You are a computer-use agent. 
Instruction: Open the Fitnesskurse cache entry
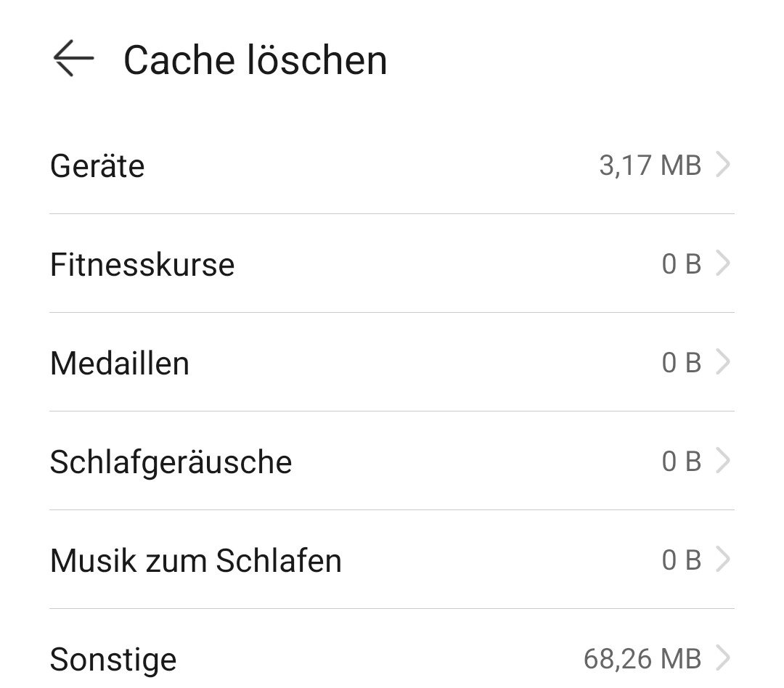click(392, 263)
